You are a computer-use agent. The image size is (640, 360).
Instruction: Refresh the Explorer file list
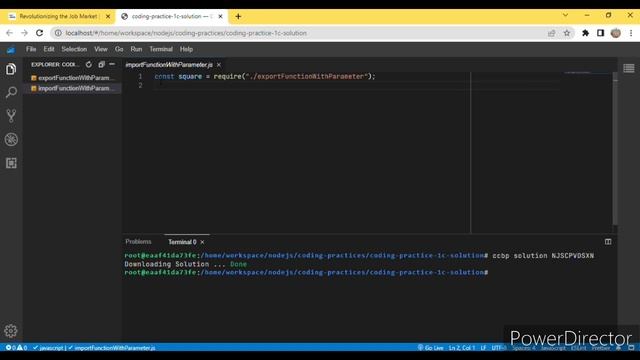89,64
